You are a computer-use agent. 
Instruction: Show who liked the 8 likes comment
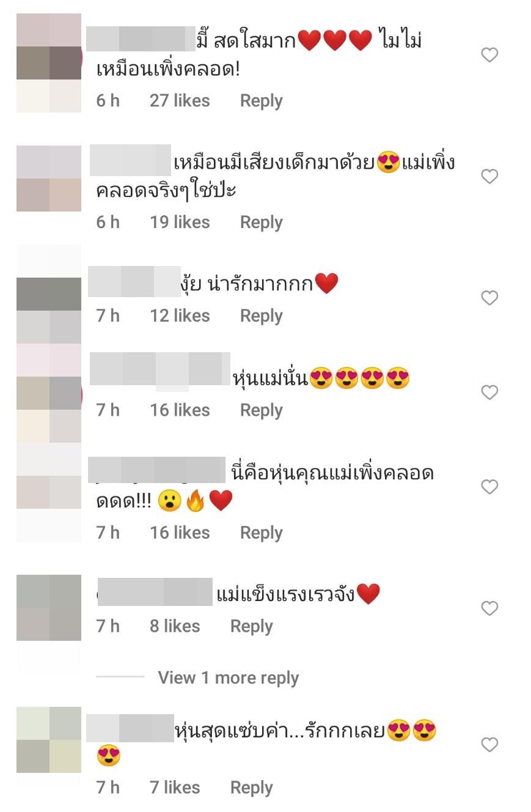[175, 627]
